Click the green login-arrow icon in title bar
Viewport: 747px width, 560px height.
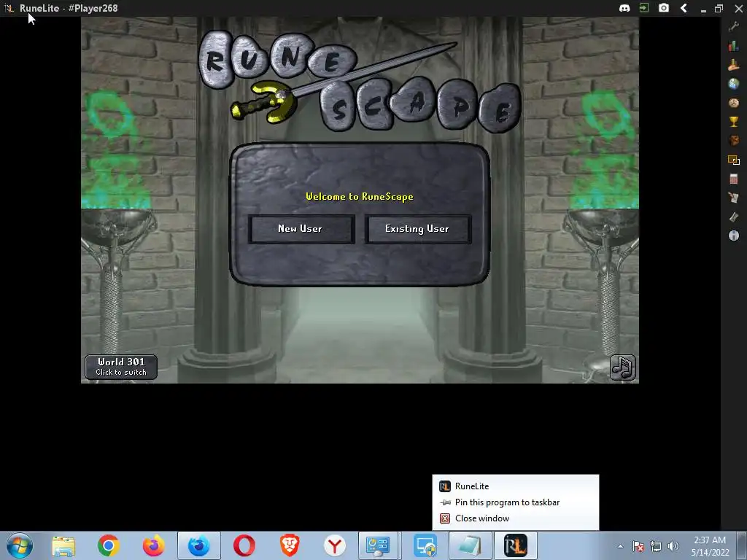644,8
